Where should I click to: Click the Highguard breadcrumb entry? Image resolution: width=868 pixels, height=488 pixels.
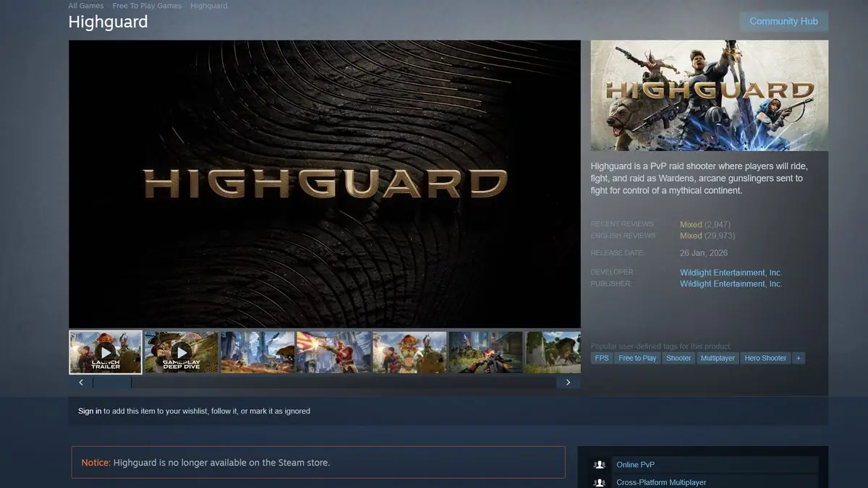(x=208, y=6)
